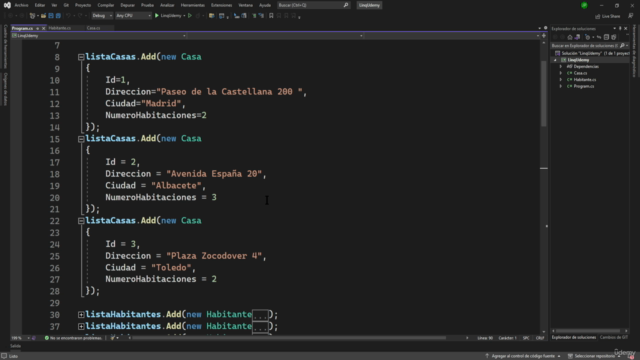Select Casa.cs in Solution Explorer
640x360 pixels.
click(x=580, y=73)
